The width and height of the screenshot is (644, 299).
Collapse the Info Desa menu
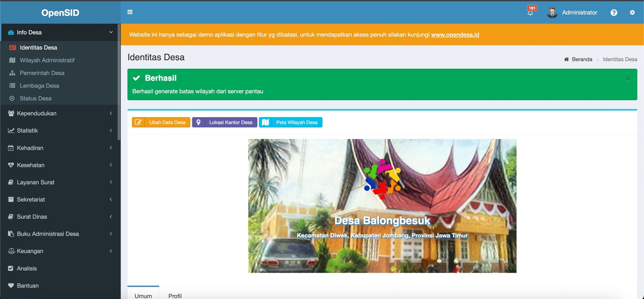click(x=60, y=32)
